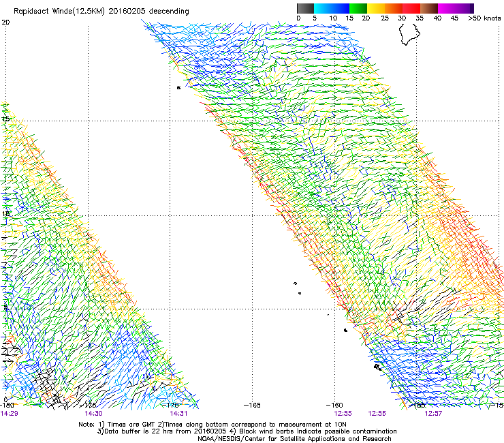Click legend label 20 under color bar
Viewport: 504px width, 443px height.
(366, 18)
